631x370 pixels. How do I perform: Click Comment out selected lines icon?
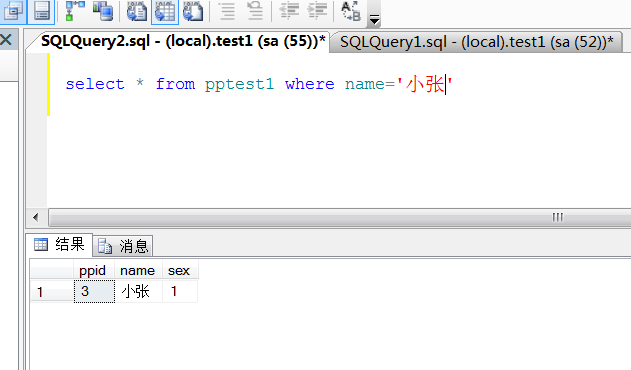(x=227, y=11)
